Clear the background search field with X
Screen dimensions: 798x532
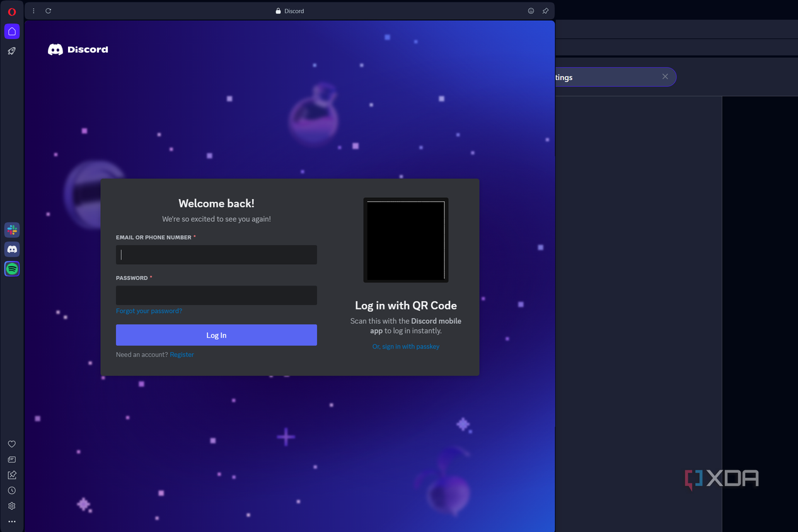(x=665, y=77)
